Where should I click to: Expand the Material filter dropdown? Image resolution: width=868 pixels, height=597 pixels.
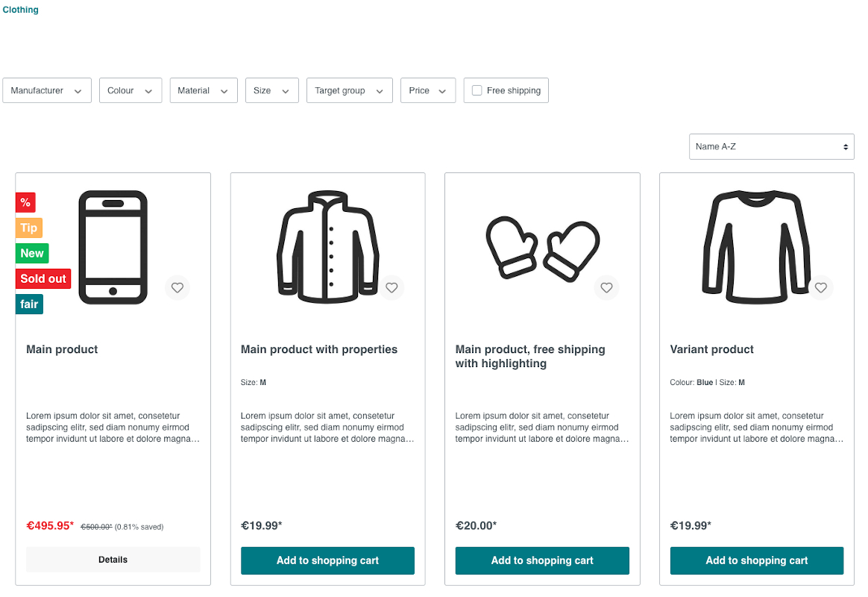[204, 90]
